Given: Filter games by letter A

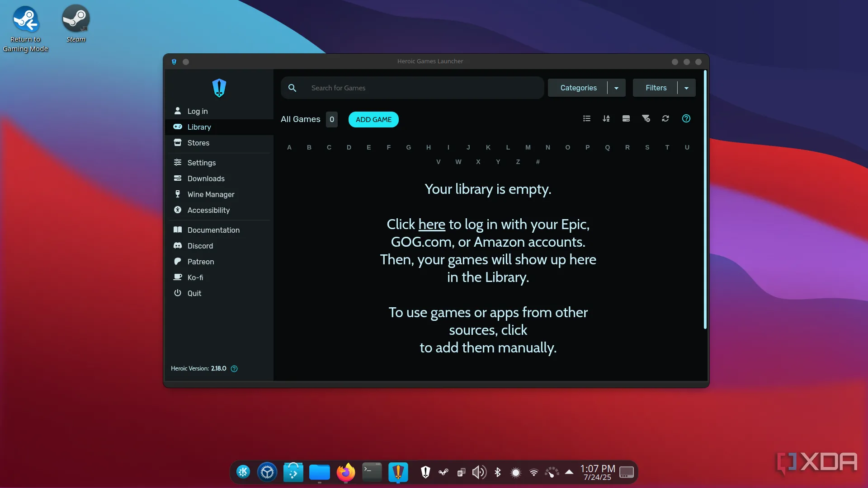Looking at the screenshot, I should point(289,147).
